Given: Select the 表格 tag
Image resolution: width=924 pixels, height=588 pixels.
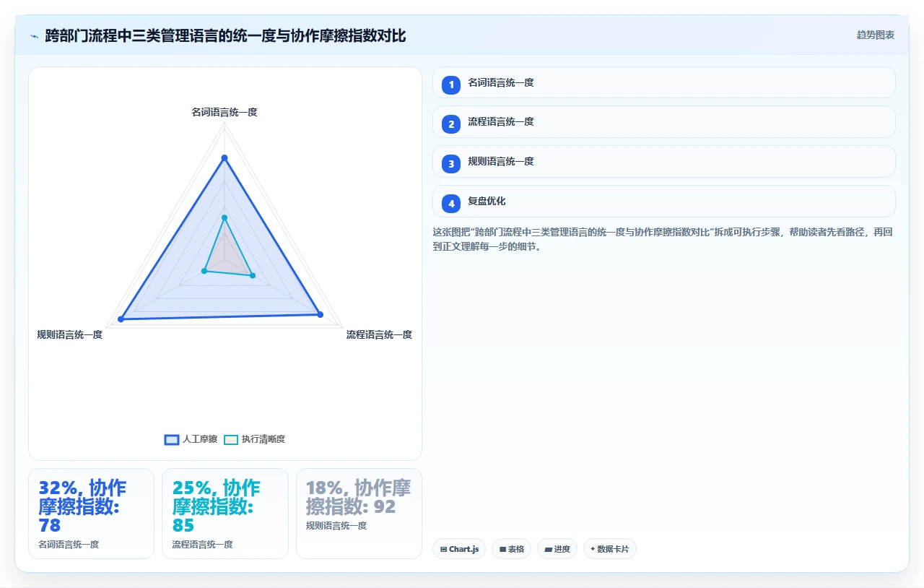Looking at the screenshot, I should coord(511,549).
